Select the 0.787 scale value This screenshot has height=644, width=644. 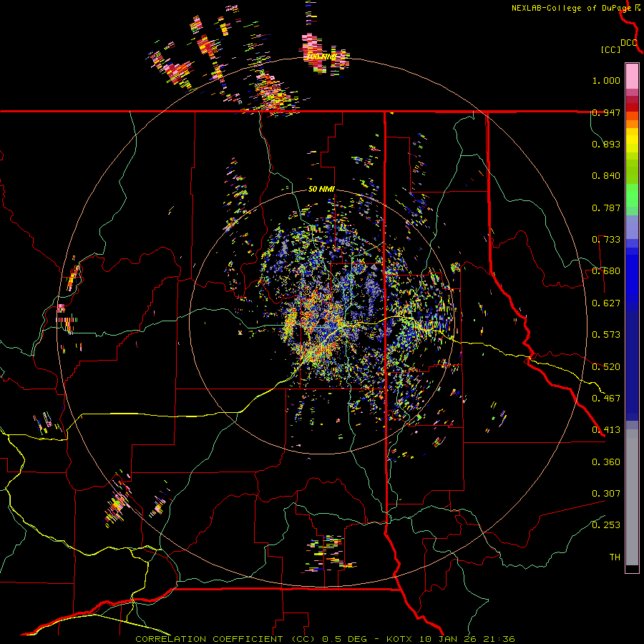pyautogui.click(x=606, y=208)
